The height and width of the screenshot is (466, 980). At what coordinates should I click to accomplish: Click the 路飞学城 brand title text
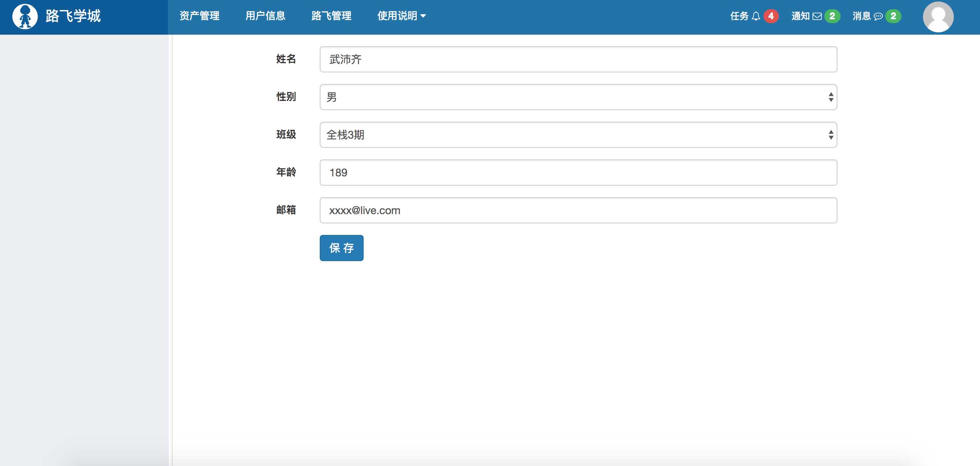(x=73, y=16)
